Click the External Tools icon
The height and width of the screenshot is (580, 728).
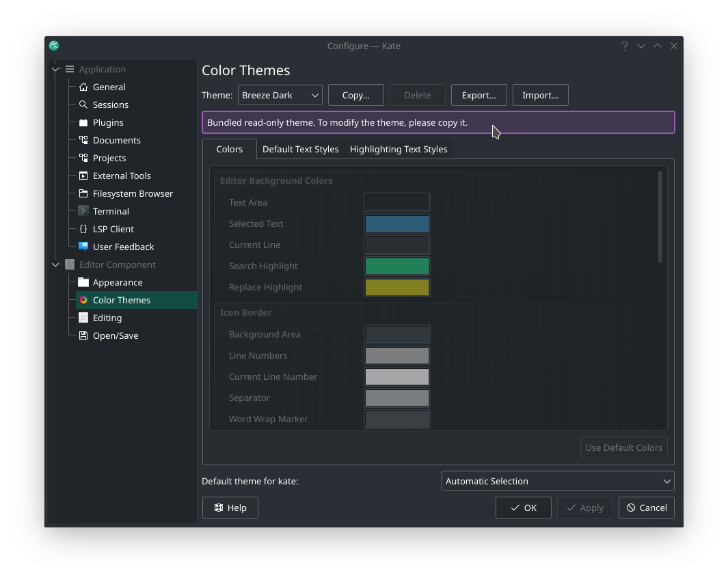[83, 176]
